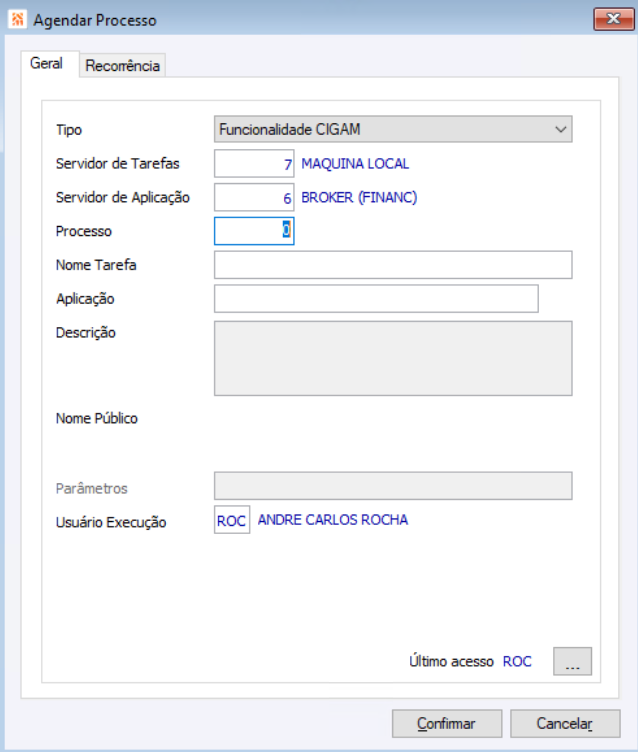Viewport: 638px width, 752px height.
Task: Select the Geral tab
Action: point(47,64)
